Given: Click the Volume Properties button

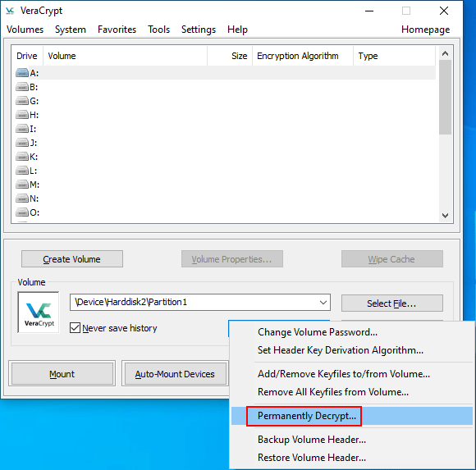Looking at the screenshot, I should click(x=232, y=259).
